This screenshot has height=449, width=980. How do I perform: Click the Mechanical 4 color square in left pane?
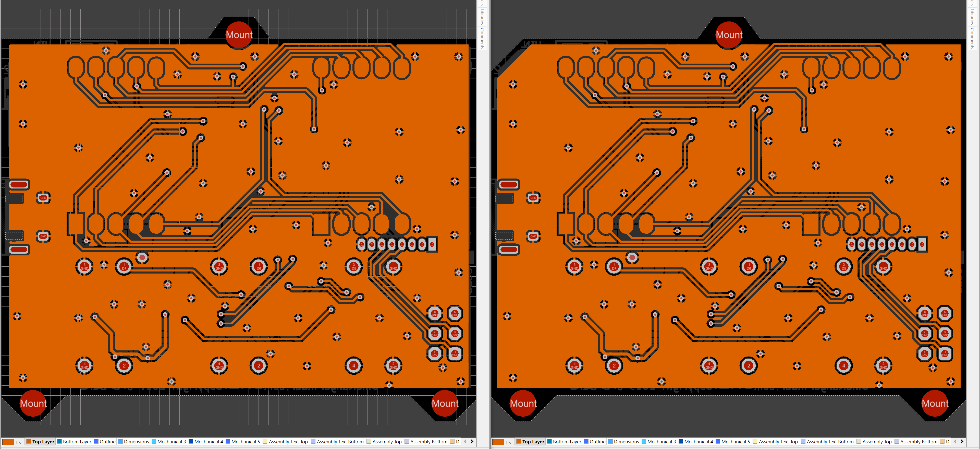pyautogui.click(x=191, y=441)
